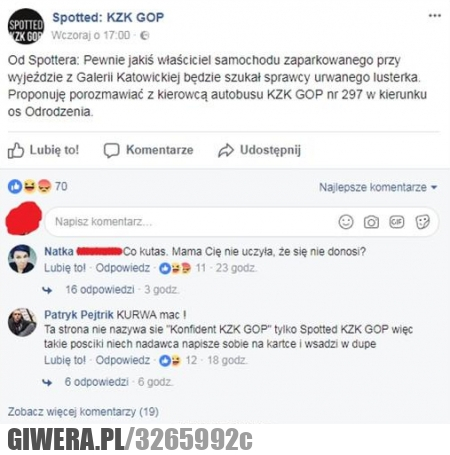Expand 16 odpowiedzi under Natka's comment

pos(100,290)
